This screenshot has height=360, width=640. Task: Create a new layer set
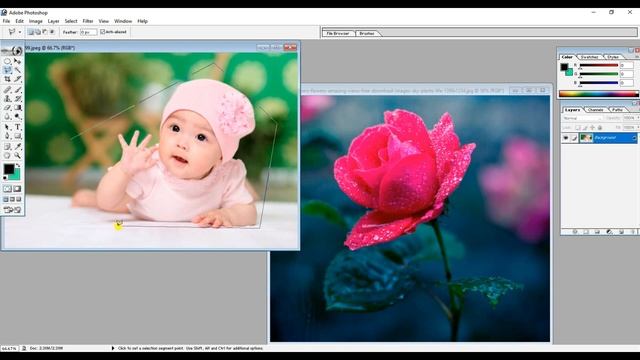tap(597, 232)
